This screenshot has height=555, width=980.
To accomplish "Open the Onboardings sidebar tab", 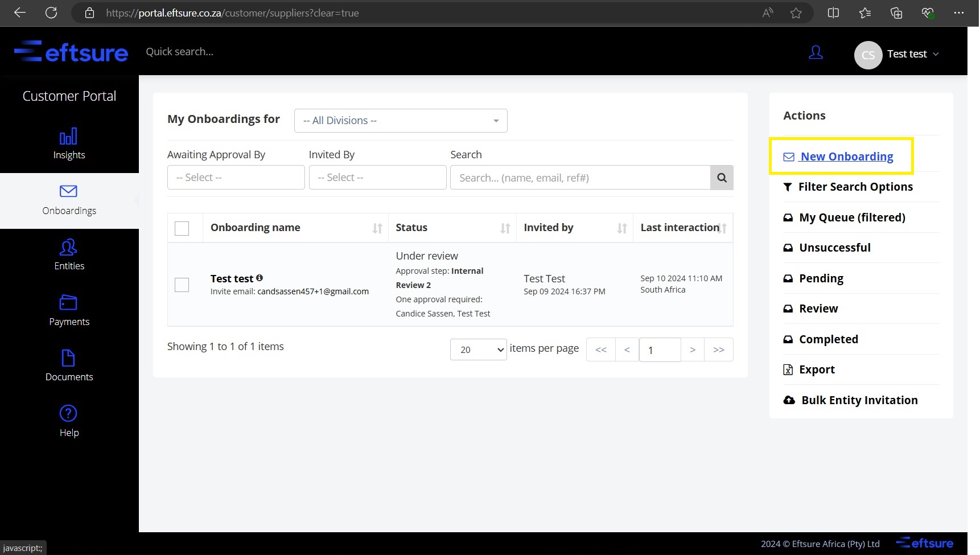I will [69, 200].
